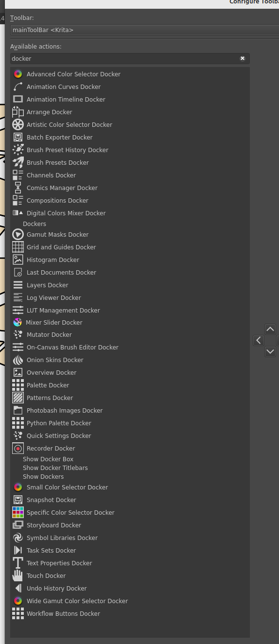The image size is (279, 644).
Task: Select the On-Canvas Brush Editor Docker icon
Action: point(18,348)
